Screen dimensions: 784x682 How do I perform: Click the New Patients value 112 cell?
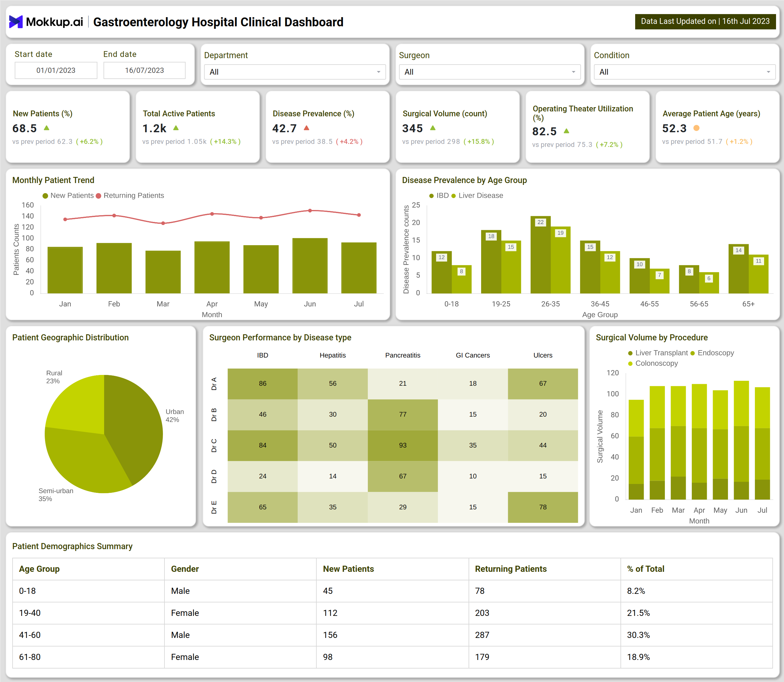[393, 613]
